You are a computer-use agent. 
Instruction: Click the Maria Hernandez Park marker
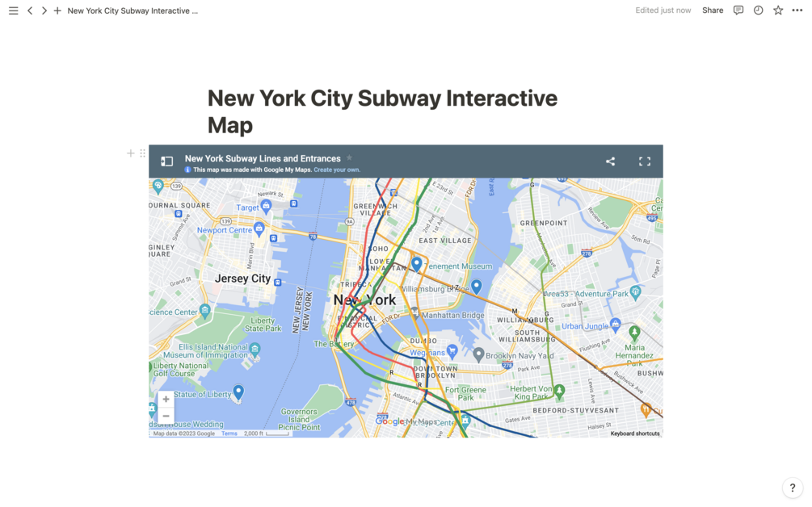pos(634,332)
